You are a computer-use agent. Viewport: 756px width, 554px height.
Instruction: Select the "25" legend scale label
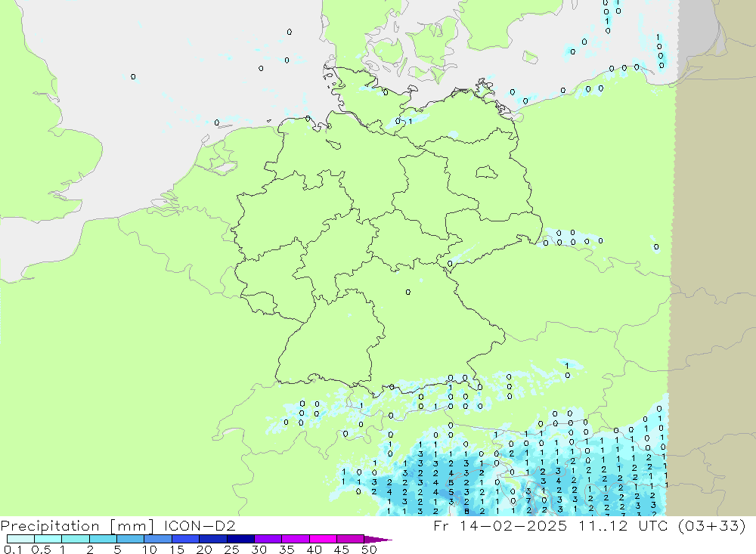point(231,549)
